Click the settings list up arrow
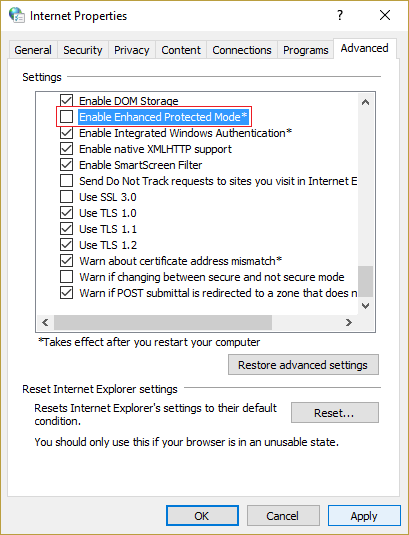Image resolution: width=409 pixels, height=535 pixels. click(365, 102)
